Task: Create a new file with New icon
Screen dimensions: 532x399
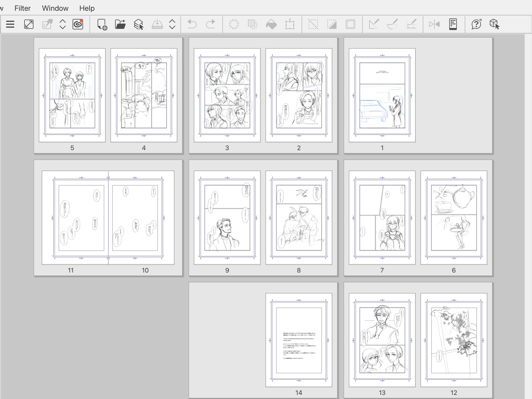Action: [x=102, y=24]
